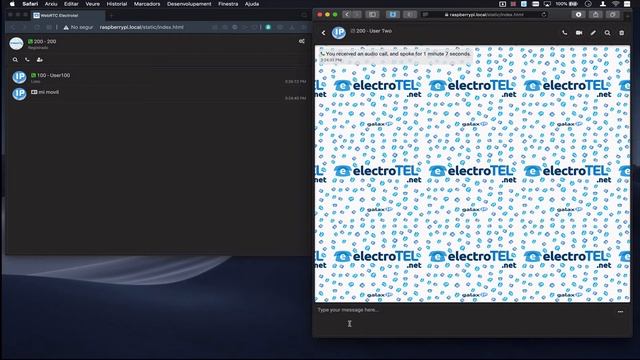
Task: Select the 'mi movil' contact
Action: tap(159, 94)
